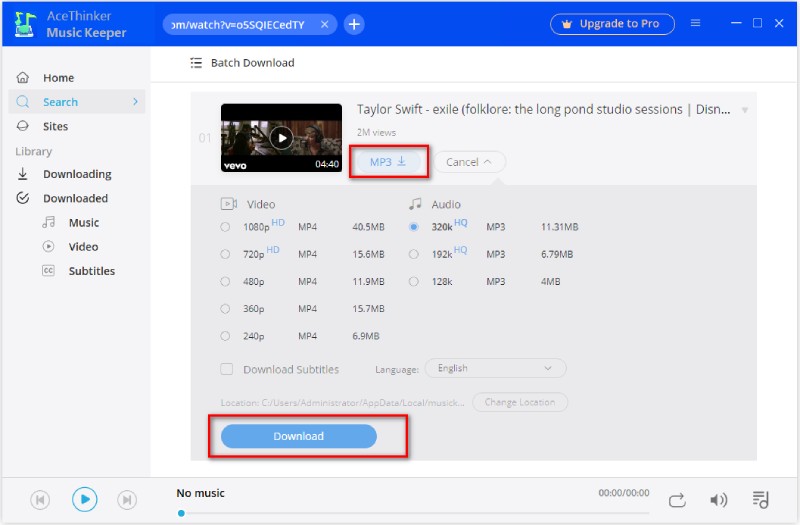Open the hamburger menu in title bar
The width and height of the screenshot is (800, 525).
[696, 23]
